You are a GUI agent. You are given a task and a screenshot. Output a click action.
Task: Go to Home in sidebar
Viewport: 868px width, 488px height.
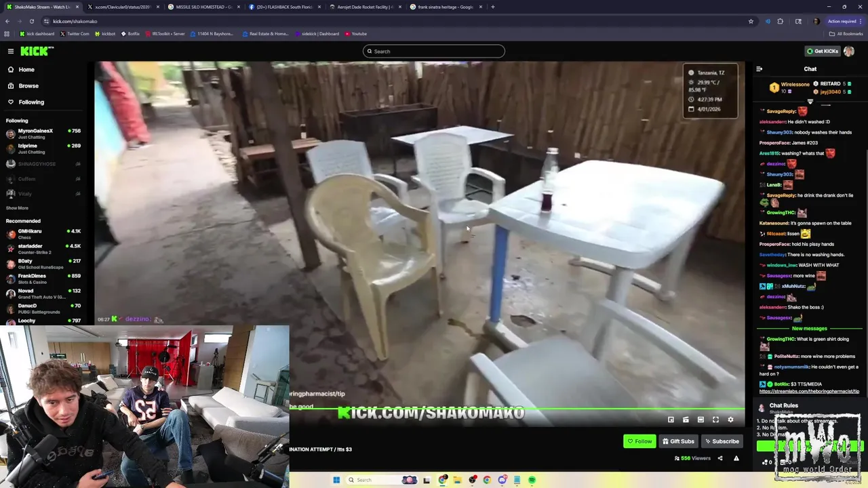click(26, 69)
